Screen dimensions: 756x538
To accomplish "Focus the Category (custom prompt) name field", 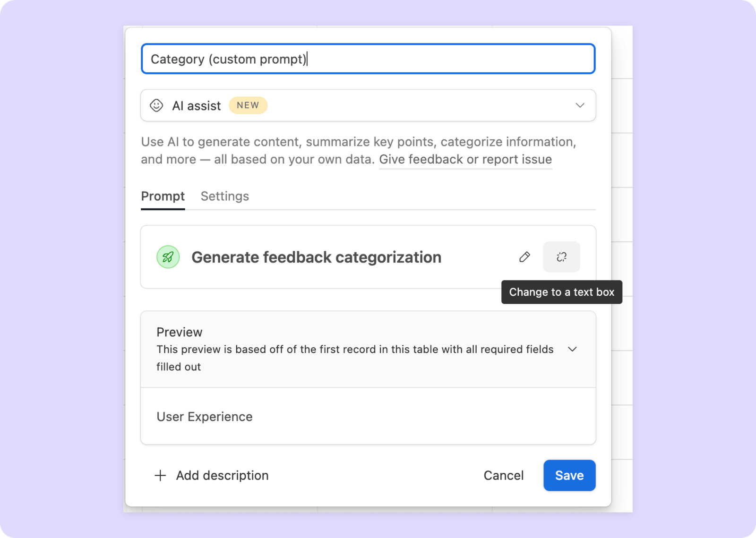I will point(368,59).
